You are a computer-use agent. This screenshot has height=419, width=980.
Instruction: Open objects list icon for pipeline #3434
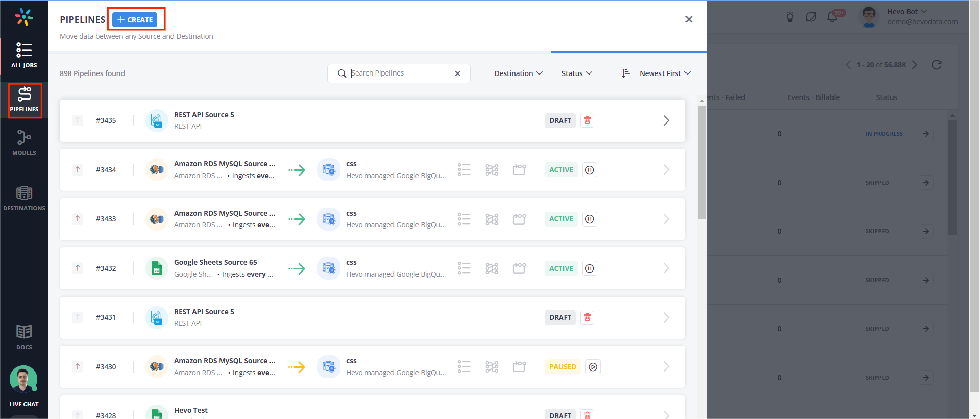[x=464, y=169]
